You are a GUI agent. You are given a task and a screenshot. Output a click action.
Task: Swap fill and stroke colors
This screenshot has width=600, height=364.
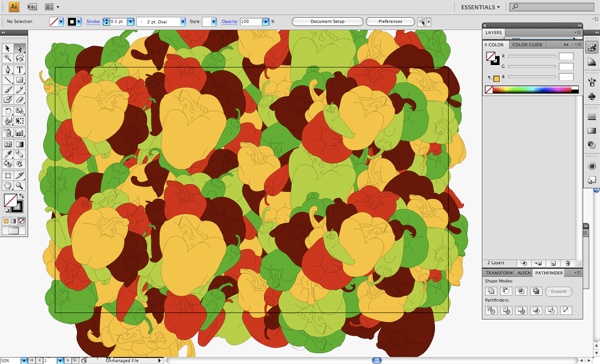pyautogui.click(x=21, y=196)
